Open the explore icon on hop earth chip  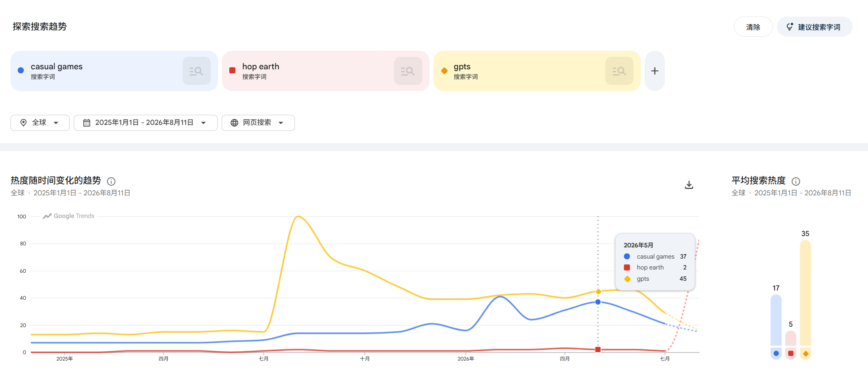click(408, 71)
